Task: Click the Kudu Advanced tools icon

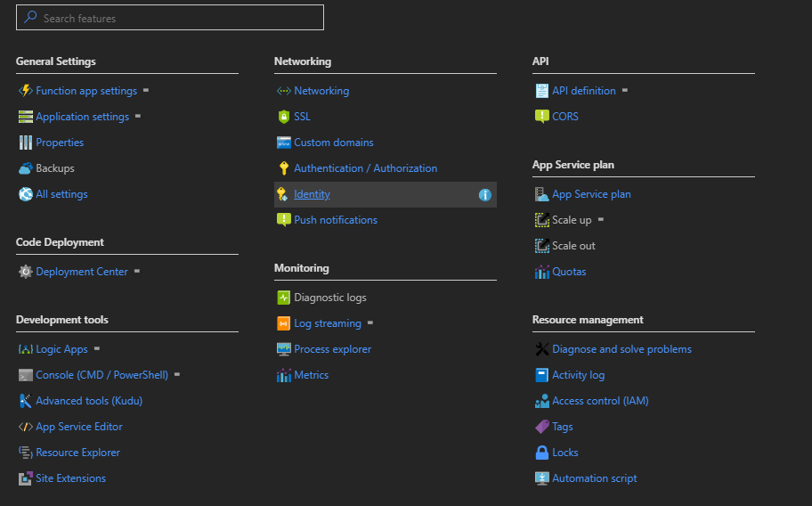Action: point(25,401)
